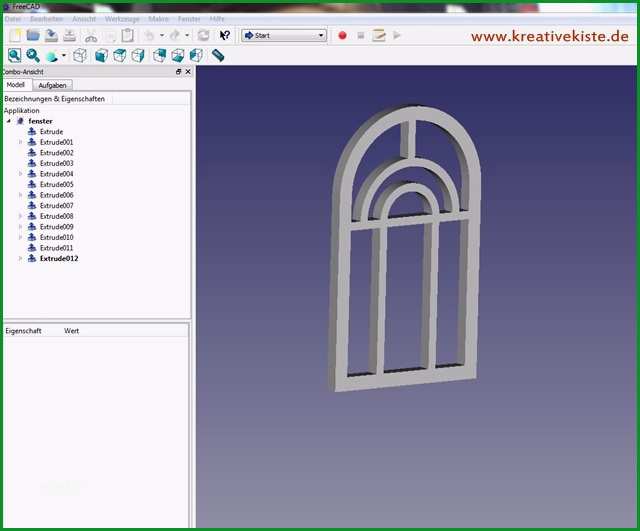Open the redo history dropdown arrow
The height and width of the screenshot is (531, 640).
click(187, 36)
